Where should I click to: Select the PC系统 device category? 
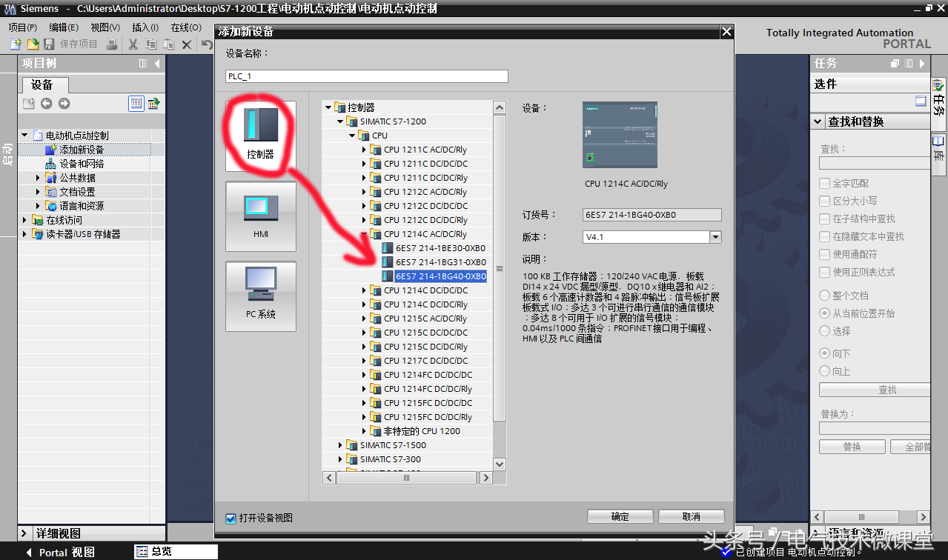(261, 296)
